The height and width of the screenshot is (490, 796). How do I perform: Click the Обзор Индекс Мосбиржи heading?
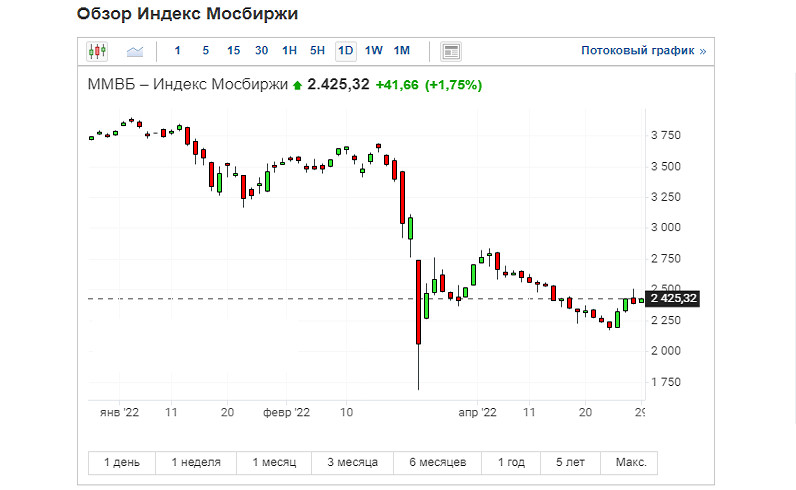(x=187, y=14)
